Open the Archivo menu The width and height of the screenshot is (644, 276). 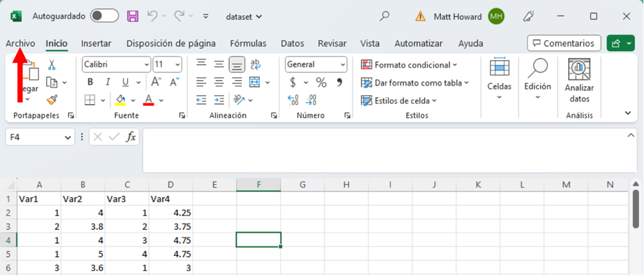pyautogui.click(x=20, y=43)
